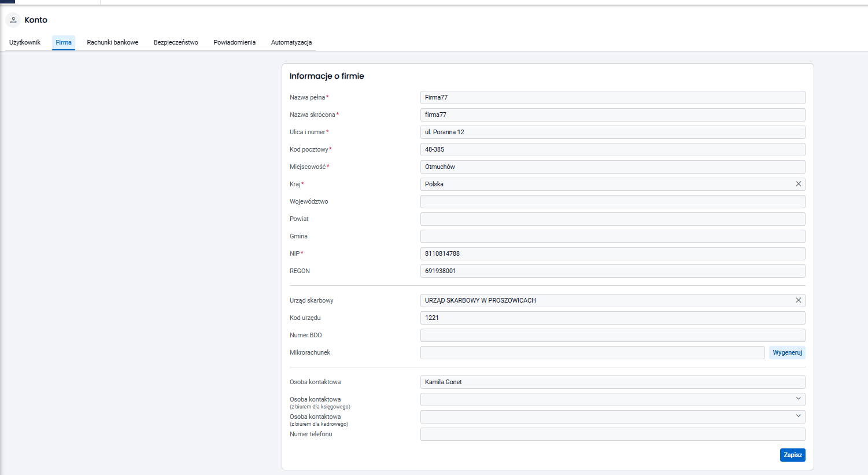This screenshot has width=868, height=475.
Task: Select the Kod urzędu field
Action: tap(613, 318)
